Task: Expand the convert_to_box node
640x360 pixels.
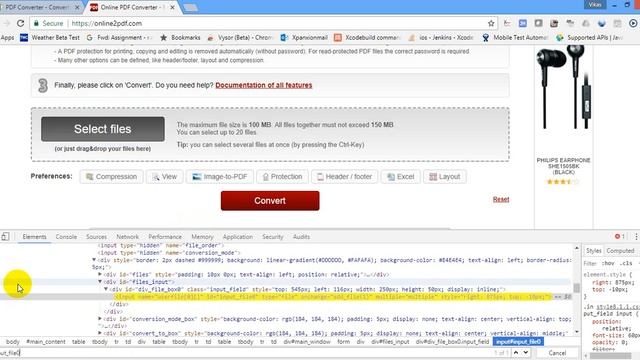Action: tap(100, 333)
